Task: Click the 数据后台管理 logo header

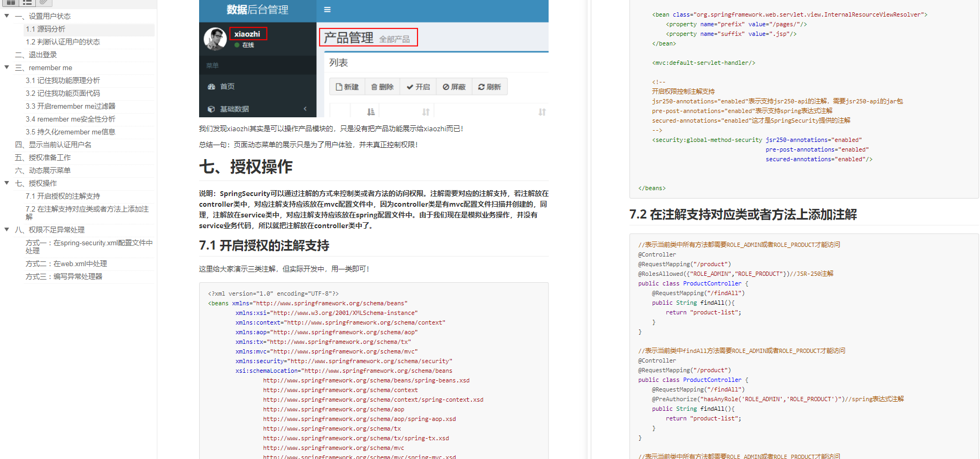Action: [257, 10]
